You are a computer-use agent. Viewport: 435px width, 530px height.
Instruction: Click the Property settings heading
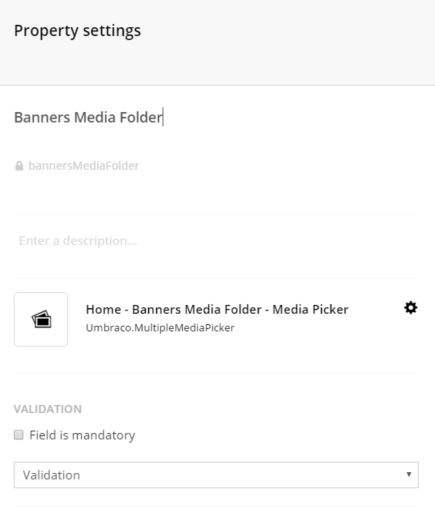[x=77, y=31]
